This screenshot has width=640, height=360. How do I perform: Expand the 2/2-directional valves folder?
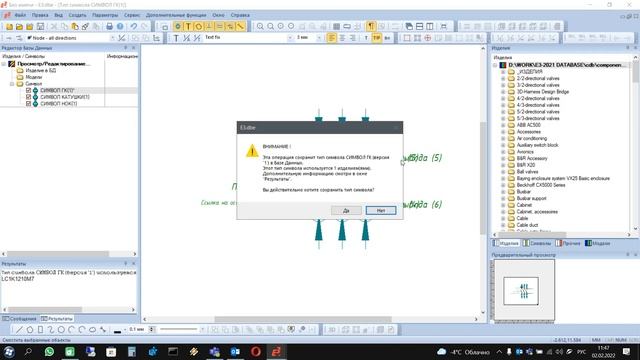coord(503,78)
